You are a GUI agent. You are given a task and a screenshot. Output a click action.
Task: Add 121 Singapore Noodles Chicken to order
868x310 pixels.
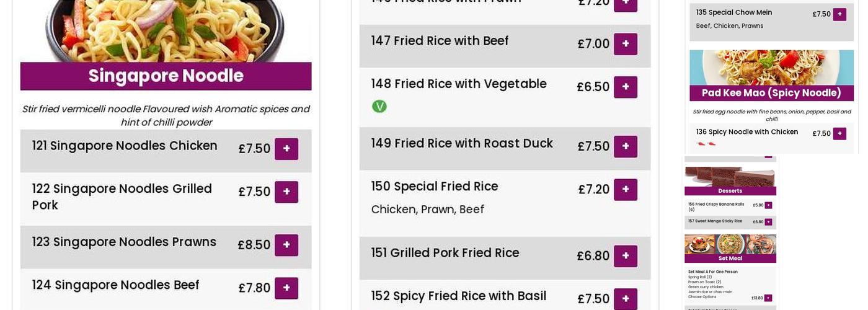(x=286, y=149)
